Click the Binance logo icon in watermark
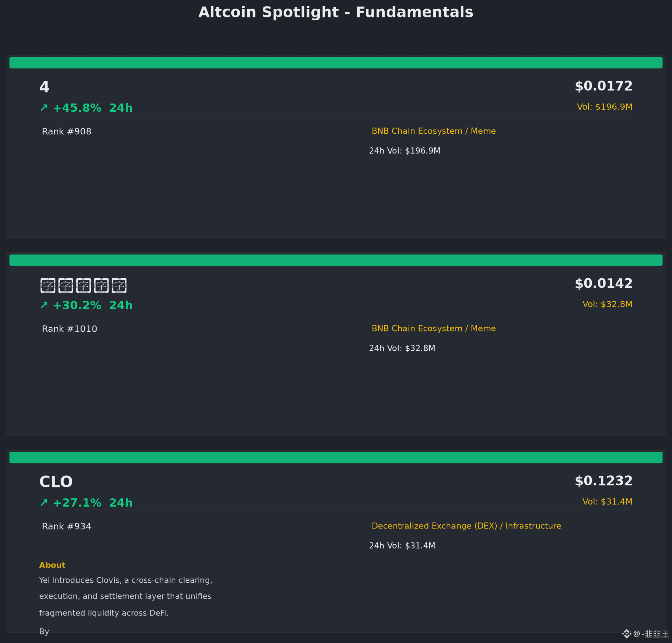Image resolution: width=672 pixels, height=643 pixels. point(626,634)
